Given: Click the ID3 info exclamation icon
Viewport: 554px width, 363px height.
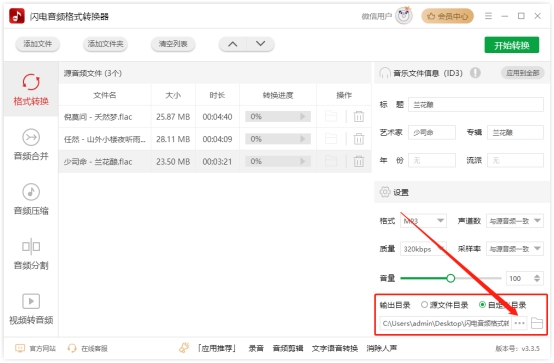Looking at the screenshot, I should pyautogui.click(x=475, y=73).
